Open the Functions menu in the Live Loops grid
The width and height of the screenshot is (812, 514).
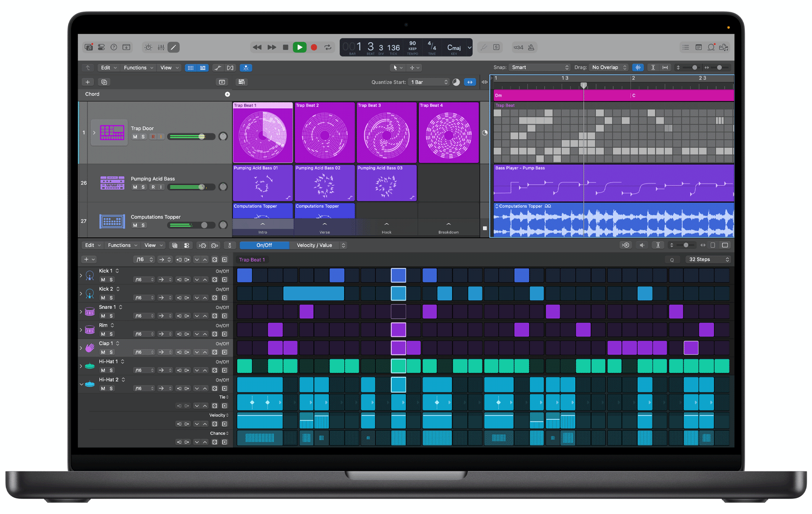pyautogui.click(x=138, y=68)
